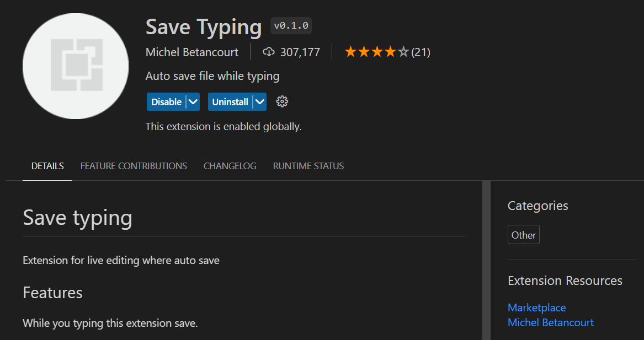
Task: Disable the Save Typing extension
Action: pos(166,101)
